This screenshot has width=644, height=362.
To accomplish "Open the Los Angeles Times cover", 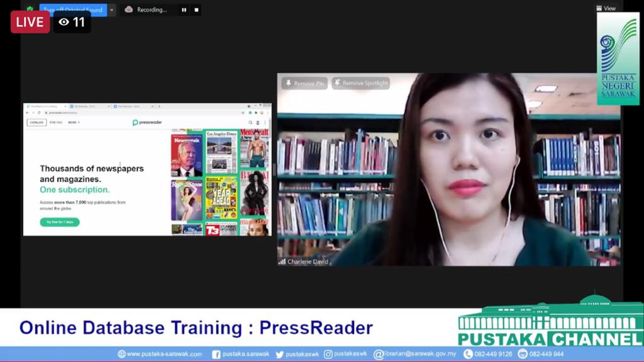I will [x=222, y=151].
